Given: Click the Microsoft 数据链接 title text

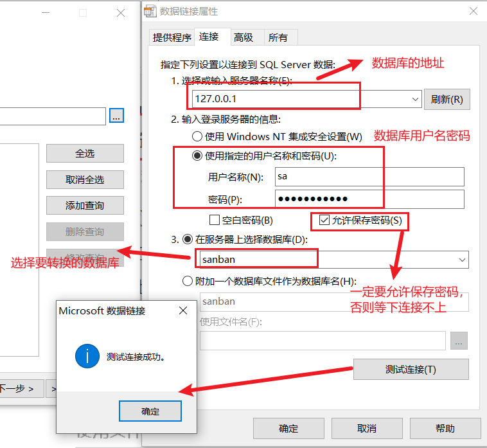Looking at the screenshot, I should coord(102,310).
